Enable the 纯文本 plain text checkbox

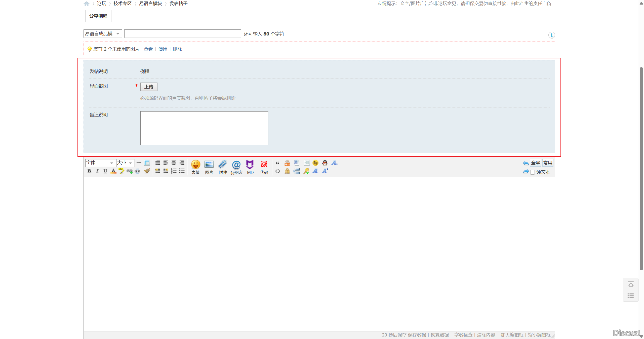[533, 172]
